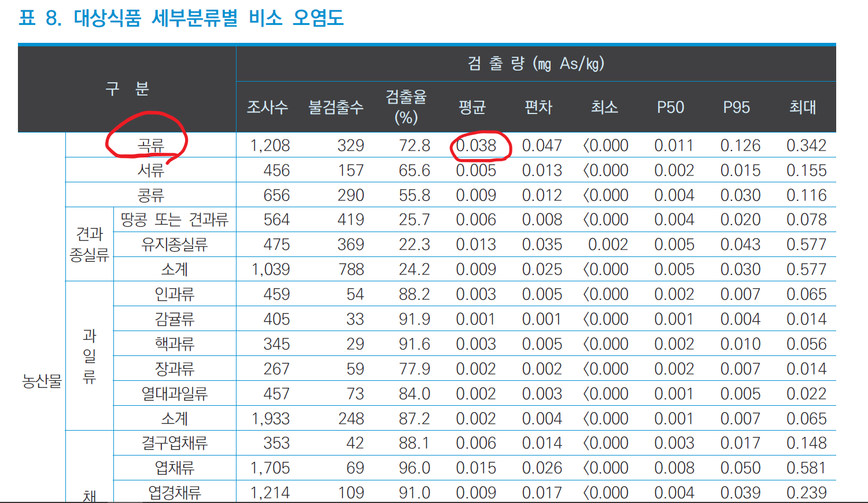Click the '편차' column header

coord(538,107)
